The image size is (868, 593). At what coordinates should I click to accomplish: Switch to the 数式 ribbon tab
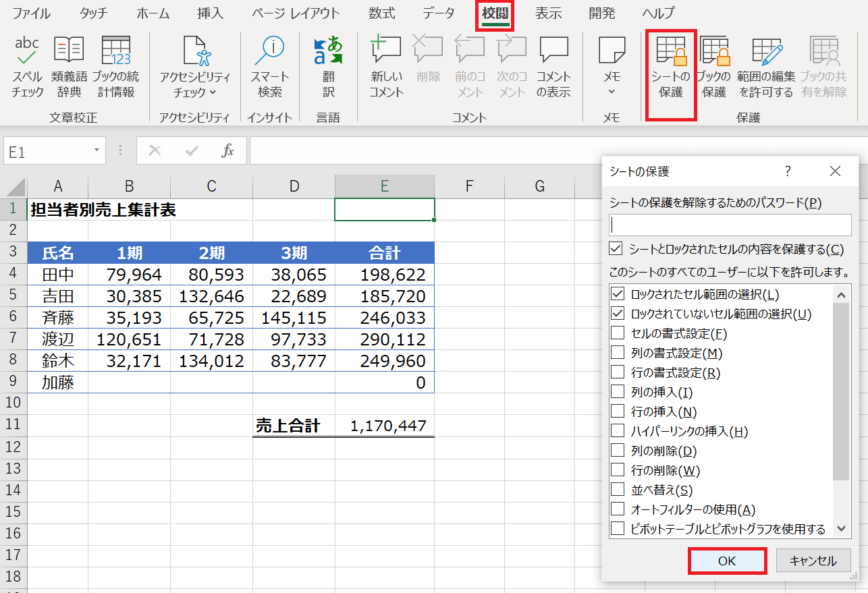pos(382,13)
